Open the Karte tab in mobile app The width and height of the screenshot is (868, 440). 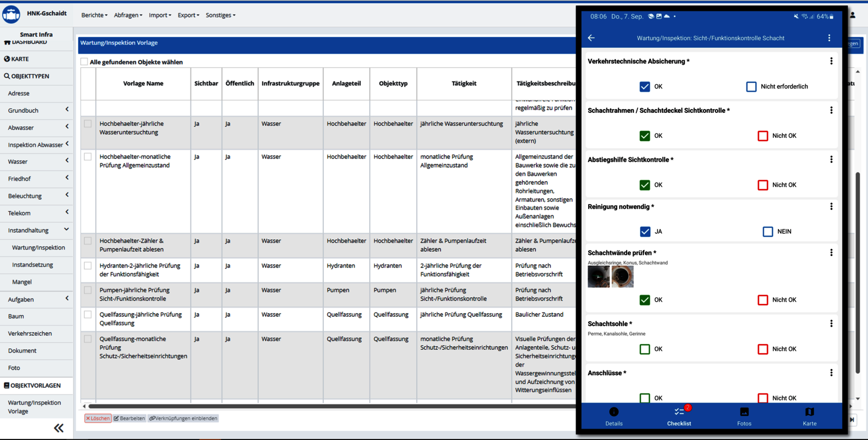(x=809, y=416)
